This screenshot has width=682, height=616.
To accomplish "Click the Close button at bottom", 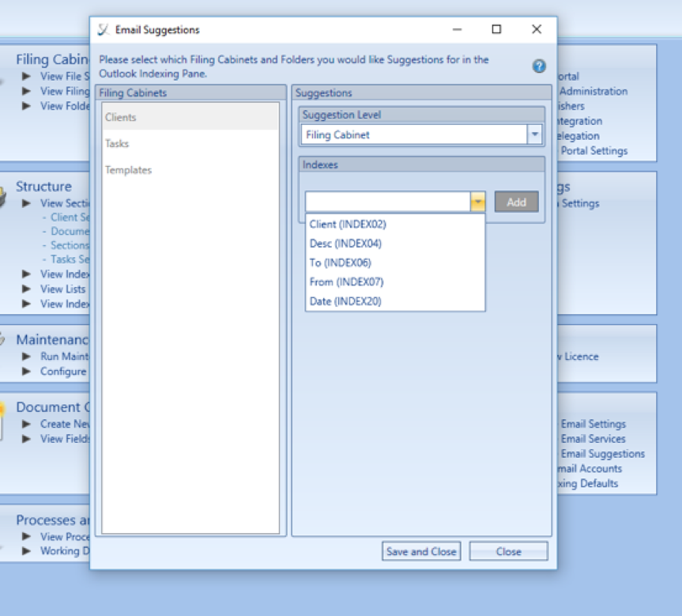I will point(508,552).
